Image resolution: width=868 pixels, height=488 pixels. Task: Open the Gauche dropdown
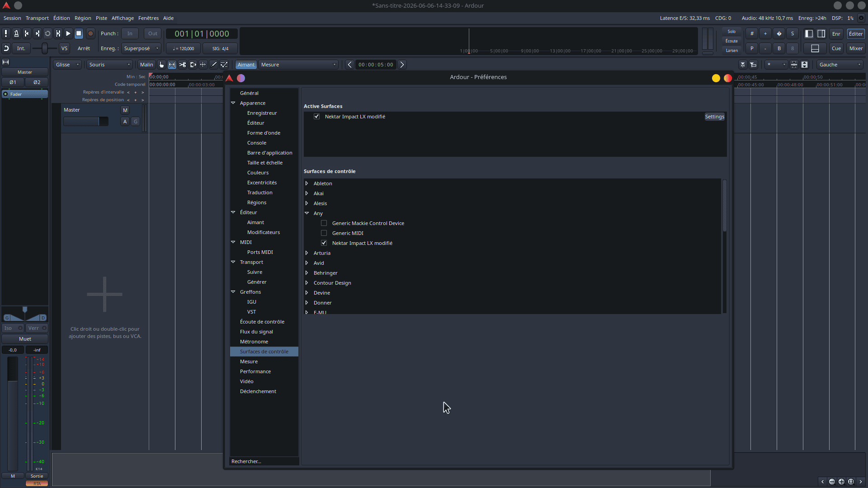point(840,65)
